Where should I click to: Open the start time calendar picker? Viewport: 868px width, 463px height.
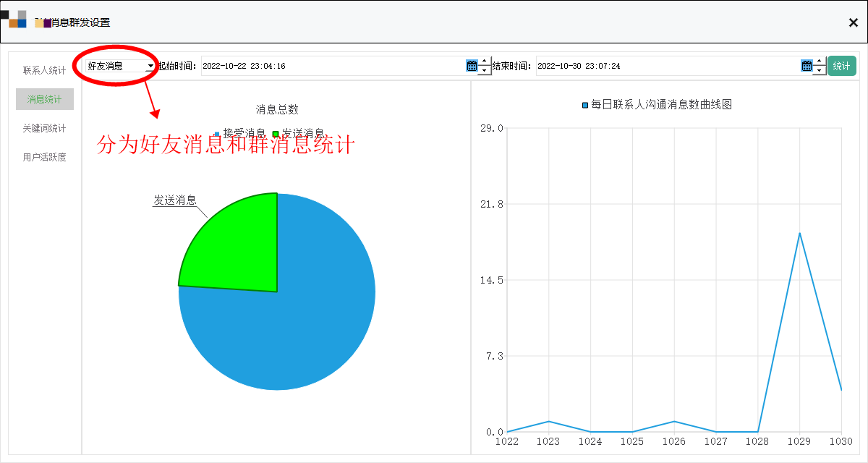(472, 66)
